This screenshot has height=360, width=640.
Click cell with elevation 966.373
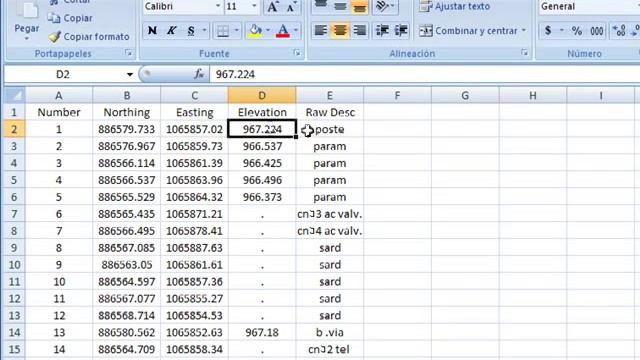262,197
